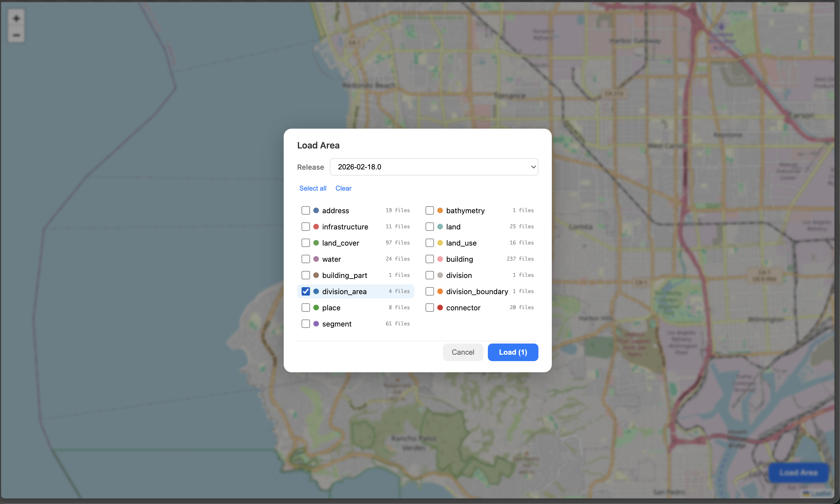Click the Load (1) button
Image resolution: width=840 pixels, height=504 pixels.
tap(512, 352)
